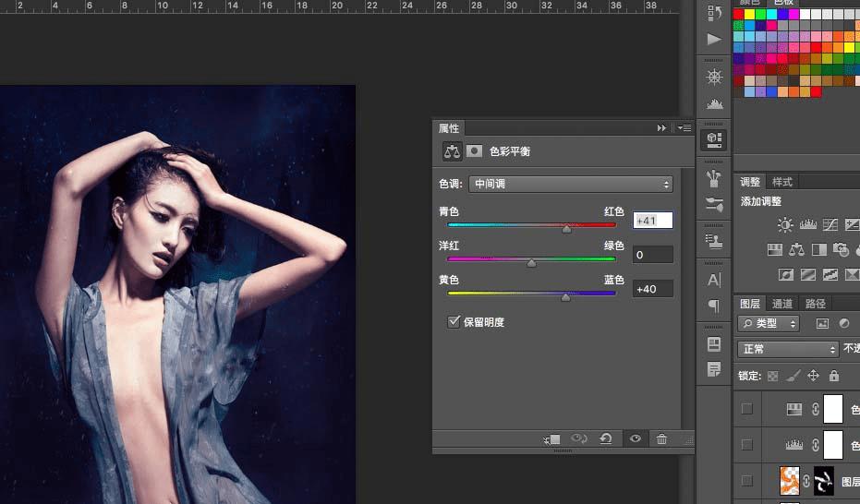Click the layer mask icon in Properties
Viewport: 860px width, 504px height.
click(474, 150)
